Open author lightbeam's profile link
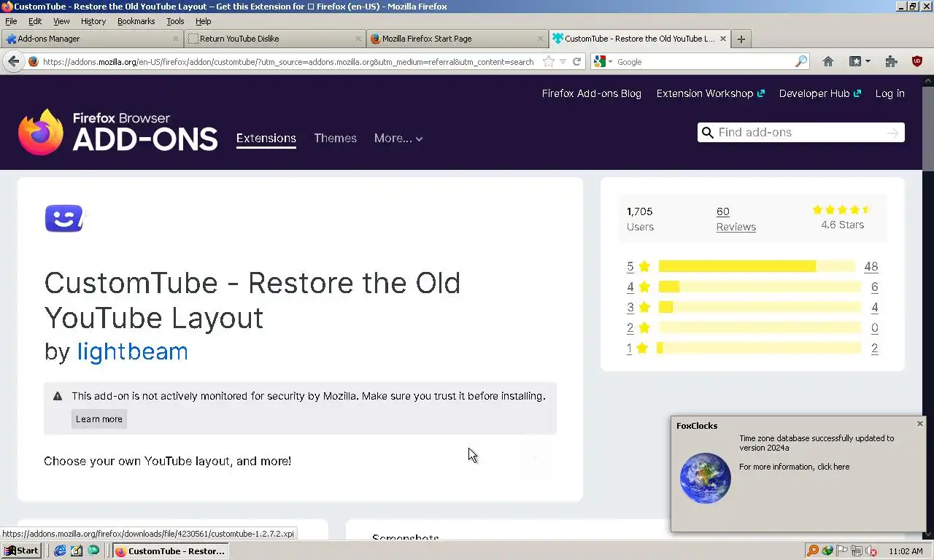Image resolution: width=934 pixels, height=560 pixels. 132,351
